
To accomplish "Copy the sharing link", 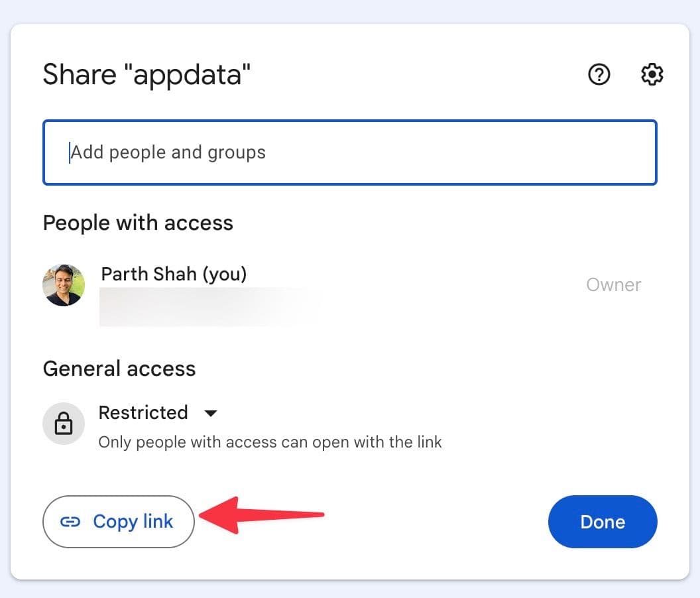I will [119, 522].
